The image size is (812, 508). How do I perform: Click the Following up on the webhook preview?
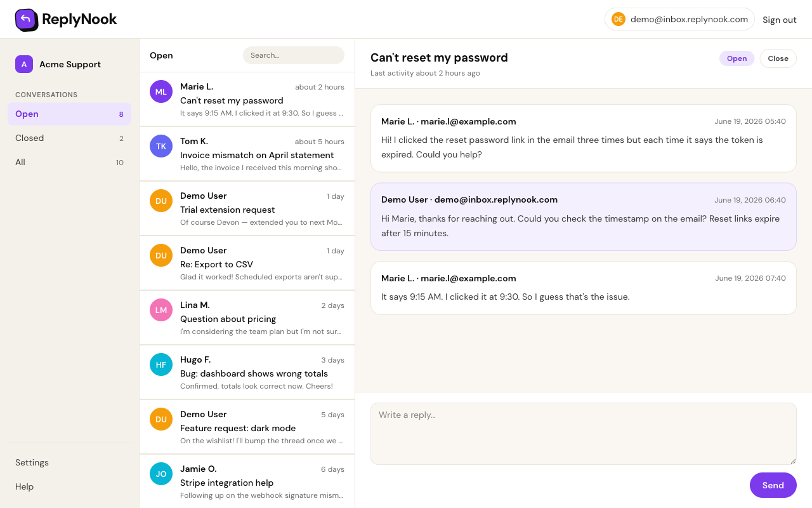(x=262, y=495)
